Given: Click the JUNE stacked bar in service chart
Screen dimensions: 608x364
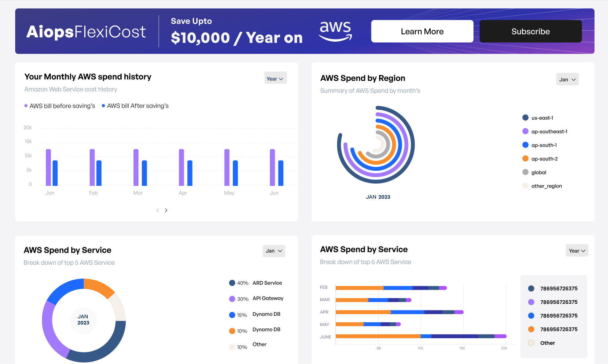Looking at the screenshot, I should (421, 336).
